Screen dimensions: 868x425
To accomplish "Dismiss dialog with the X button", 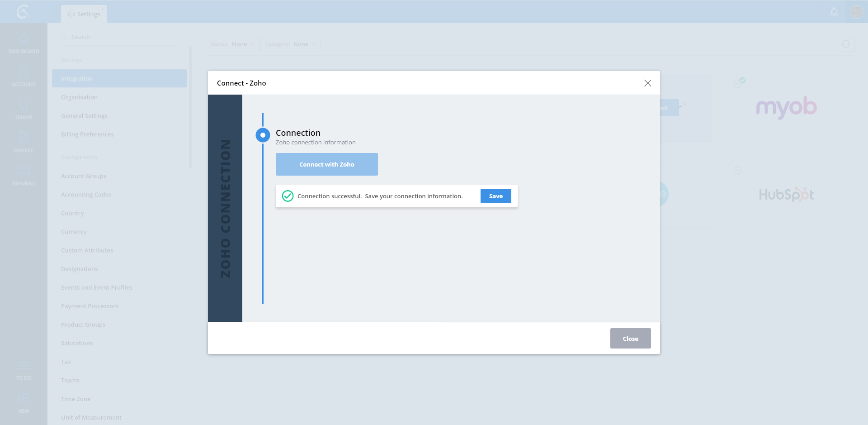I will coord(647,83).
